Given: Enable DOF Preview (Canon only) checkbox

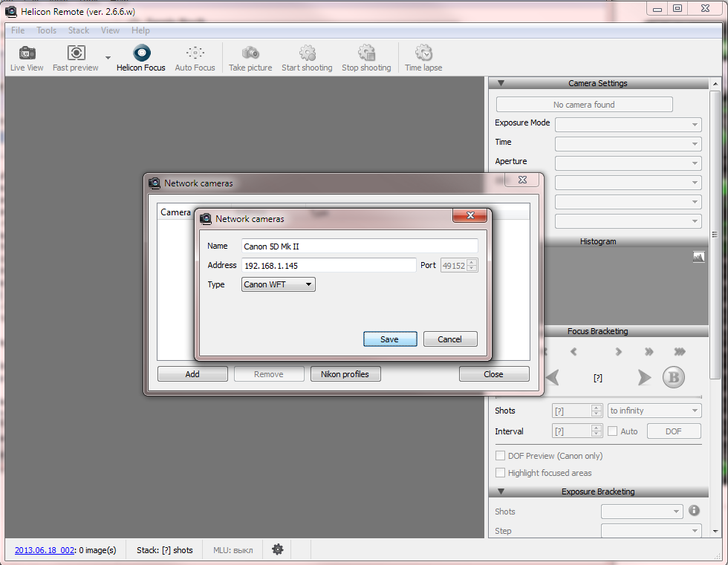Looking at the screenshot, I should point(500,456).
